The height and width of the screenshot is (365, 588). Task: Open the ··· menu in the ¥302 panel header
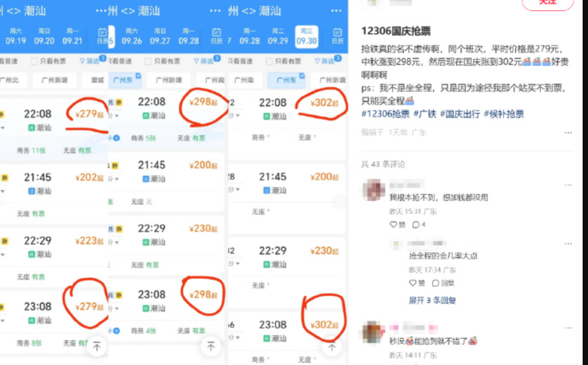pos(336,11)
